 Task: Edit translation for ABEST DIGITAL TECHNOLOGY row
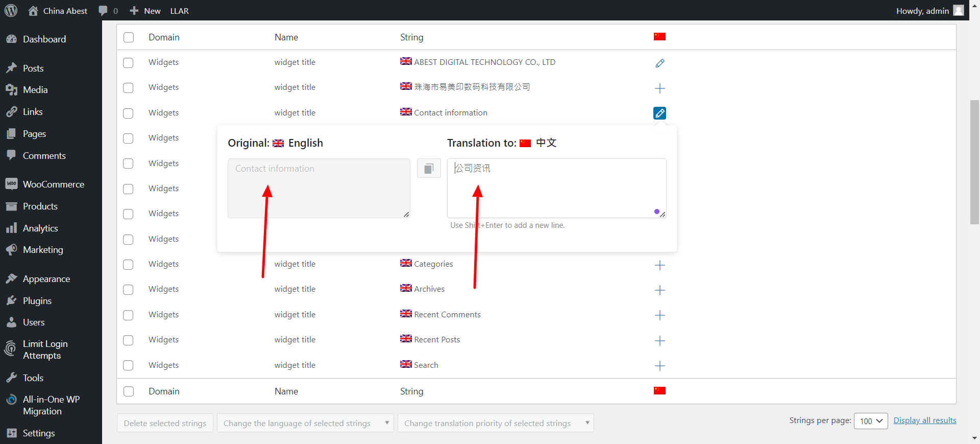[x=659, y=63]
